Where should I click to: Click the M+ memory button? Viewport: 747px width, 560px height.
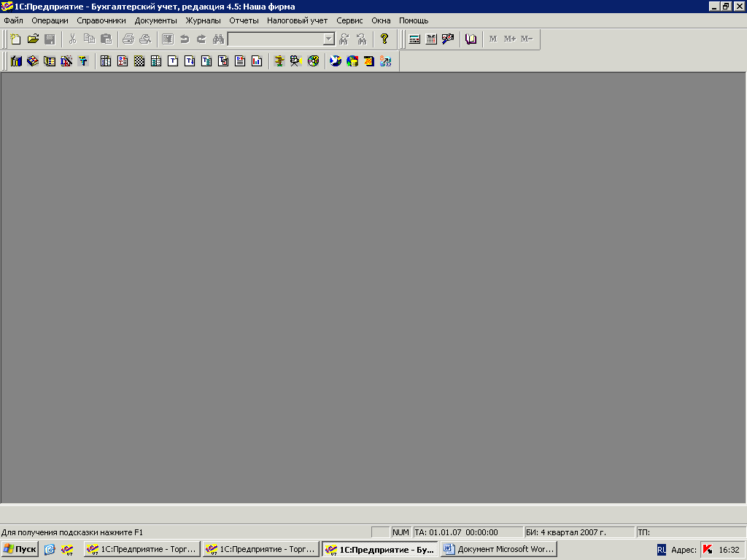click(x=510, y=39)
